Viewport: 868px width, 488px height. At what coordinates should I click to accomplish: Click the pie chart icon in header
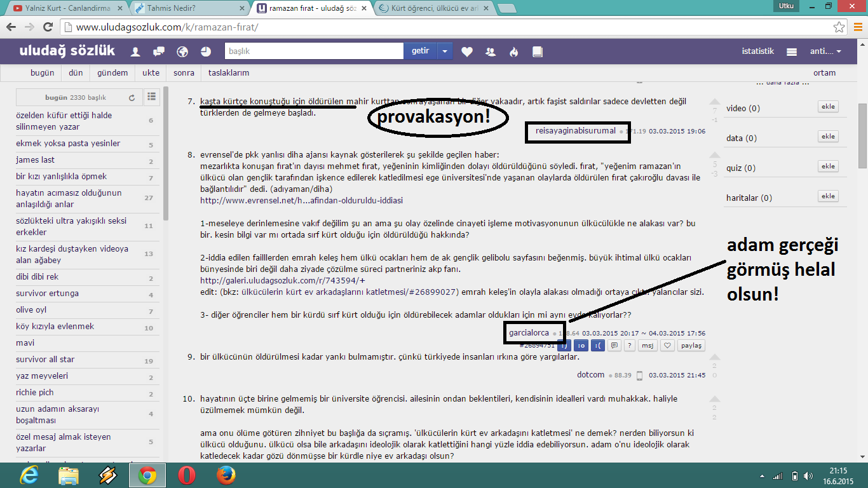[x=205, y=51]
